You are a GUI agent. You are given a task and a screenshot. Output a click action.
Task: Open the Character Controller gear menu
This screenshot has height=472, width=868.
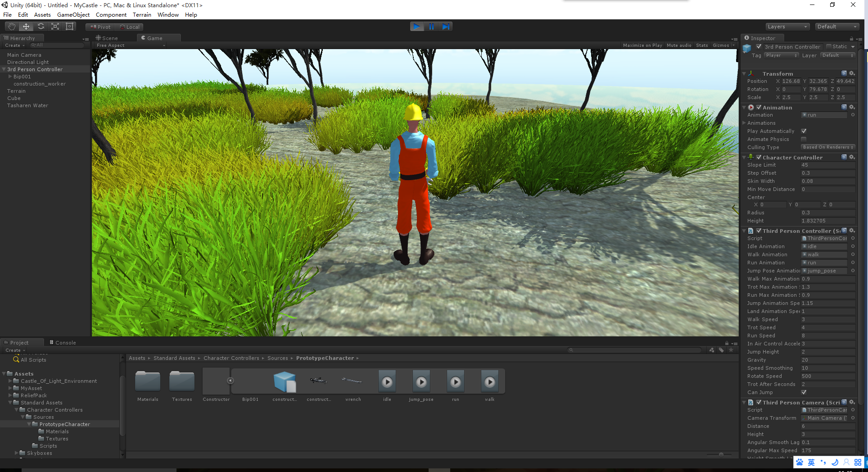click(x=852, y=157)
